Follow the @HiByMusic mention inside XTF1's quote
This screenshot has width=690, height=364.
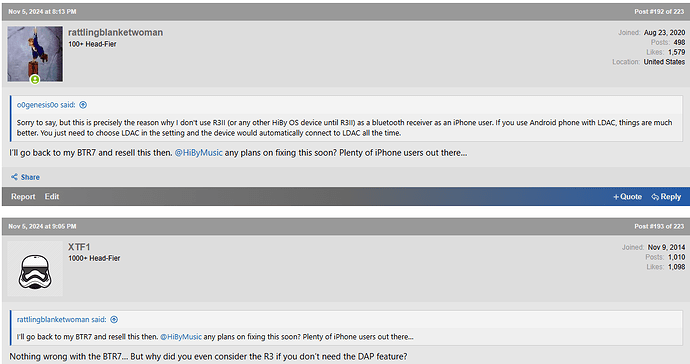pyautogui.click(x=181, y=337)
